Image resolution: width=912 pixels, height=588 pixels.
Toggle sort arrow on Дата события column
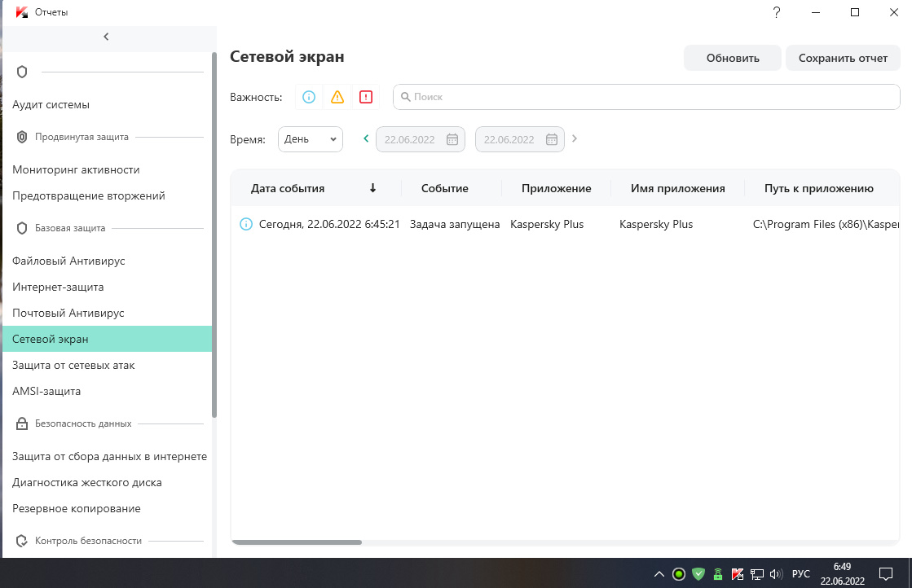click(372, 187)
